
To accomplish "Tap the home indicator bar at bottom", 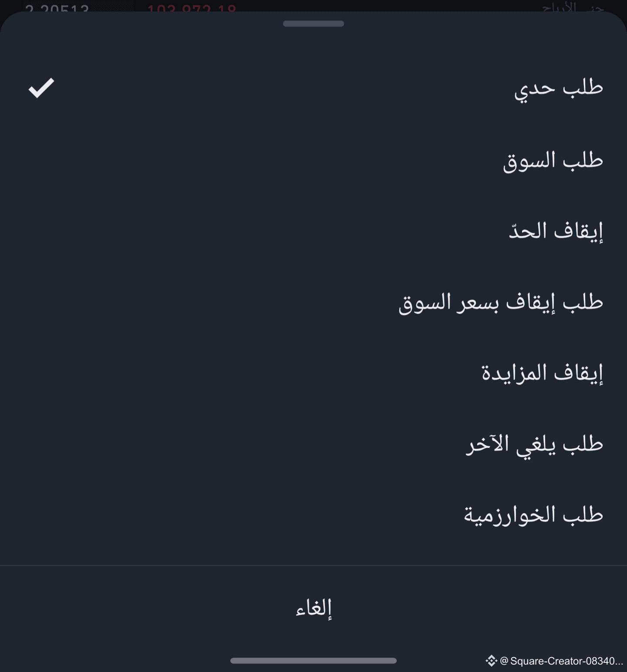I will [x=313, y=661].
